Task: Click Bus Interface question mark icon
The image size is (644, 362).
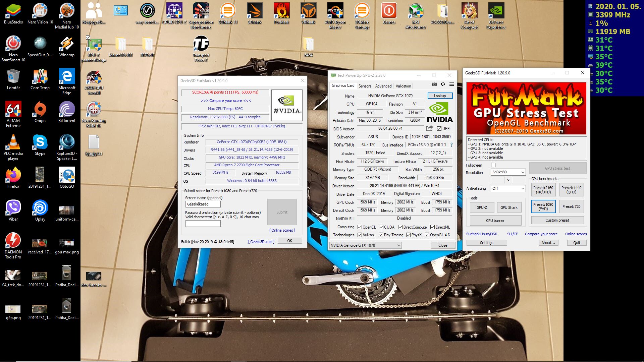Action: (x=451, y=145)
